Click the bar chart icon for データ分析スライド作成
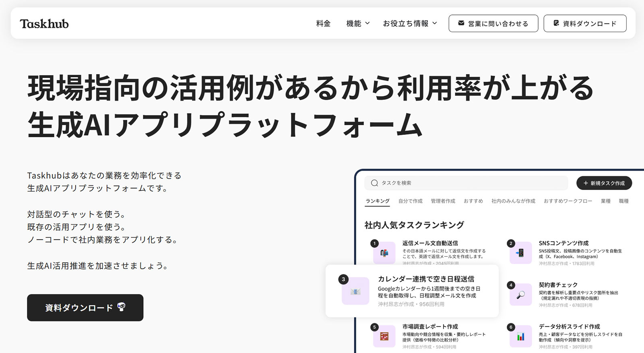Image resolution: width=644 pixels, height=353 pixels. [521, 336]
